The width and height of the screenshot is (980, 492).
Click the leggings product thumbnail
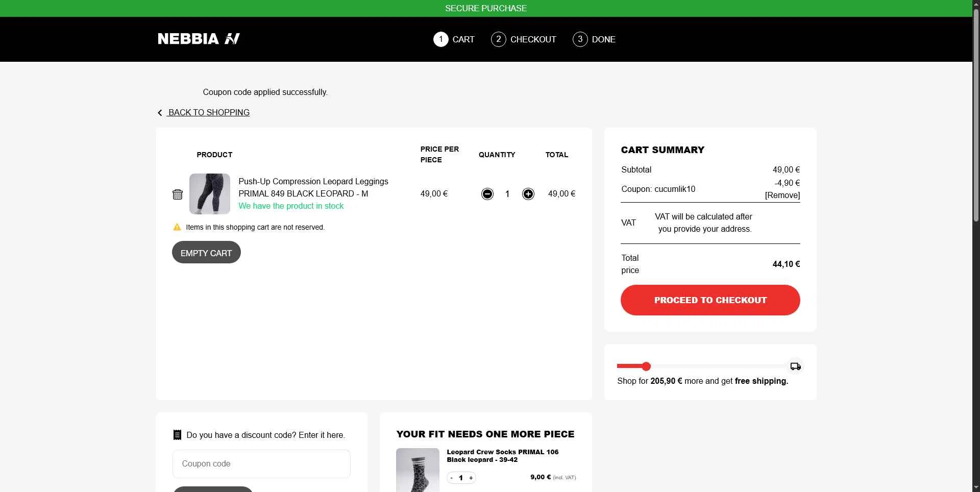[210, 194]
